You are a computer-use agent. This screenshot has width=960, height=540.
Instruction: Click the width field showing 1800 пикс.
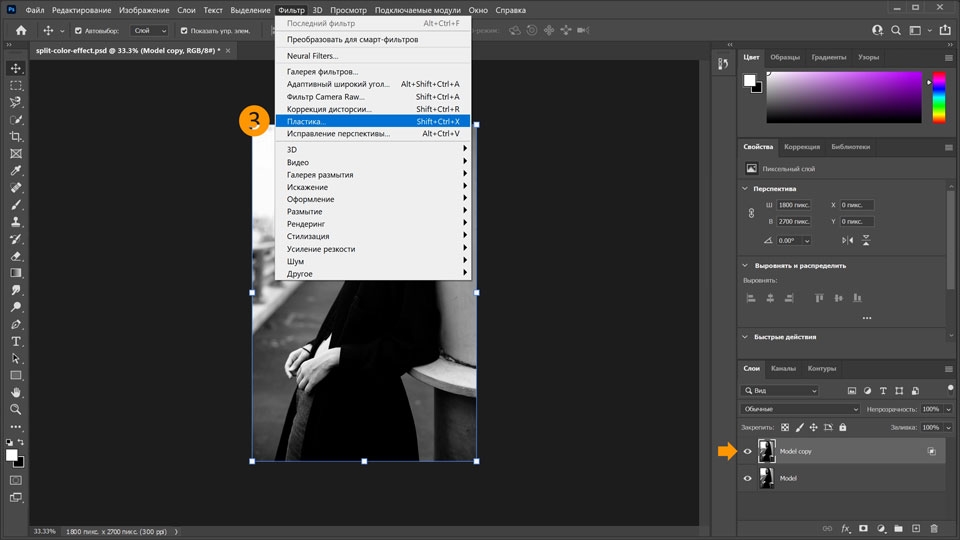(x=794, y=205)
